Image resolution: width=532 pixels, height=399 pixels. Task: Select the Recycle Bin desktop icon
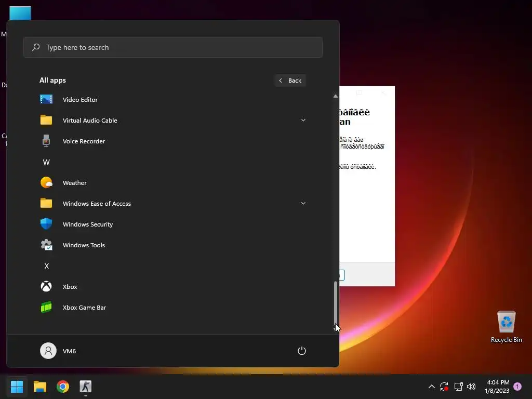[x=506, y=327]
